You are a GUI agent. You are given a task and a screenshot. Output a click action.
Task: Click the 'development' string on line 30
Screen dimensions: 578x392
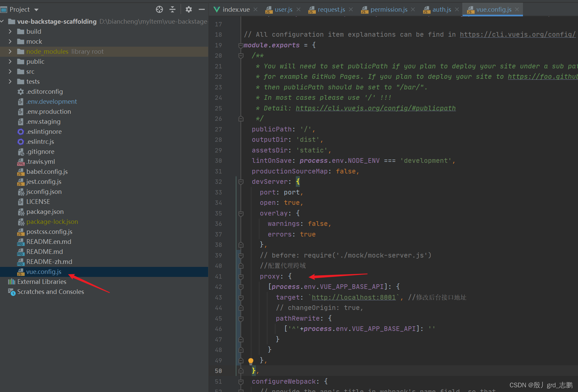pyautogui.click(x=426, y=160)
